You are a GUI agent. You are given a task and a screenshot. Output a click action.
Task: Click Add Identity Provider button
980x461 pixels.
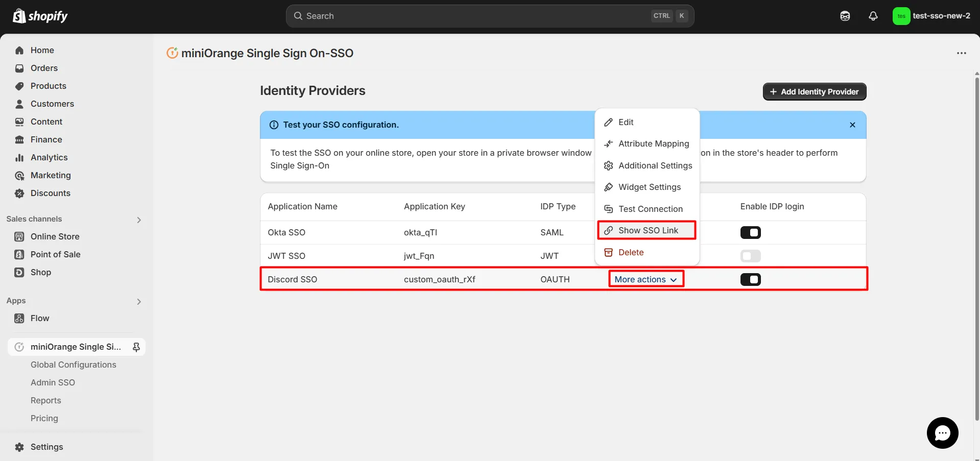click(x=815, y=92)
